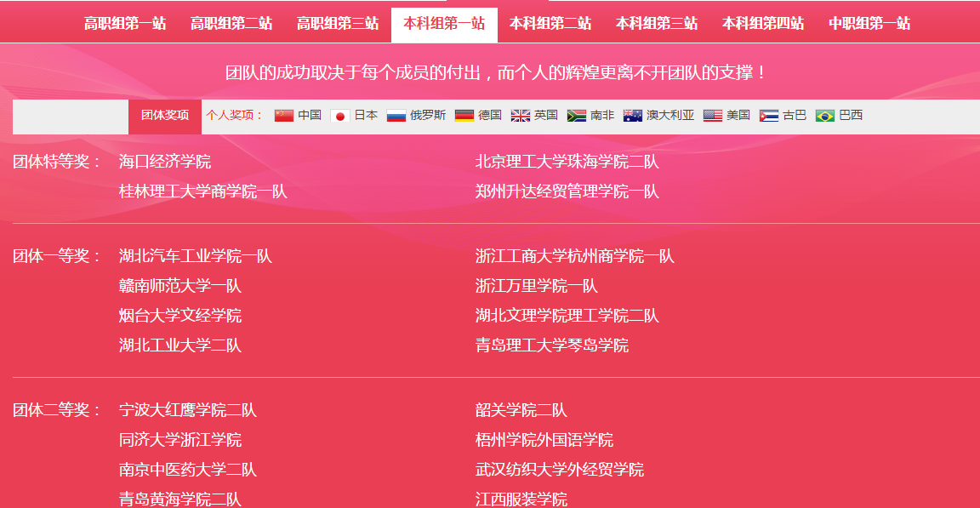The height and width of the screenshot is (508, 980).
Task: Select the Brazil flag icon
Action: point(825,116)
